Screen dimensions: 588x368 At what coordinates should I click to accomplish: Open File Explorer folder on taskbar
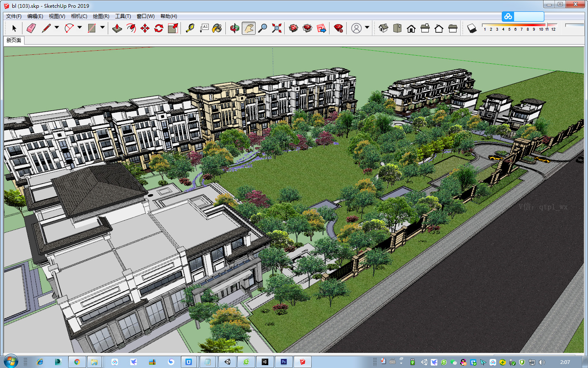coord(94,362)
